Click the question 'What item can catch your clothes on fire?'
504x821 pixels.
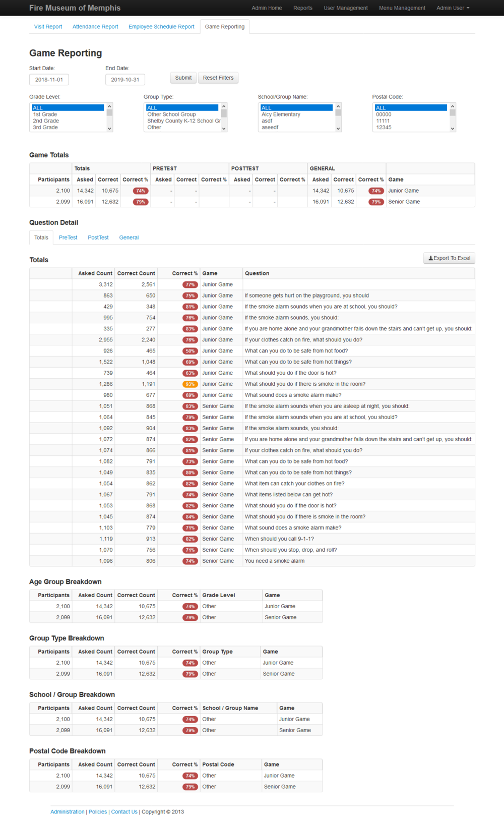point(295,484)
